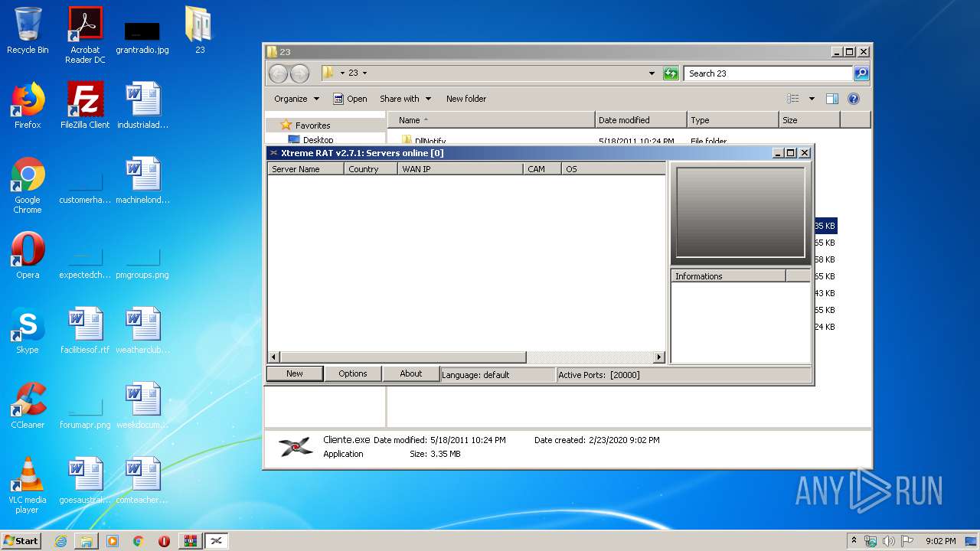980x551 pixels.
Task: Select the expectedch desktop file icon
Action: pyautogui.click(x=85, y=265)
